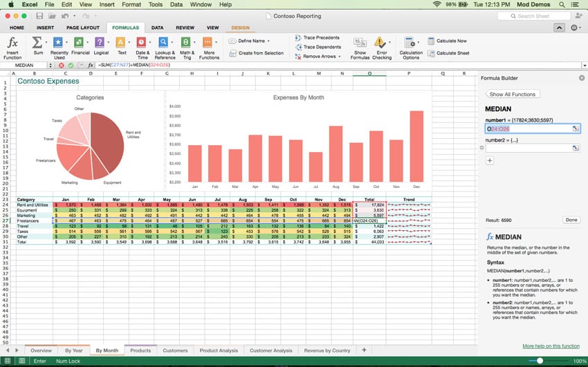This screenshot has width=588, height=367.
Task: Open the Calculation Options dropdown
Action: pyautogui.click(x=411, y=46)
